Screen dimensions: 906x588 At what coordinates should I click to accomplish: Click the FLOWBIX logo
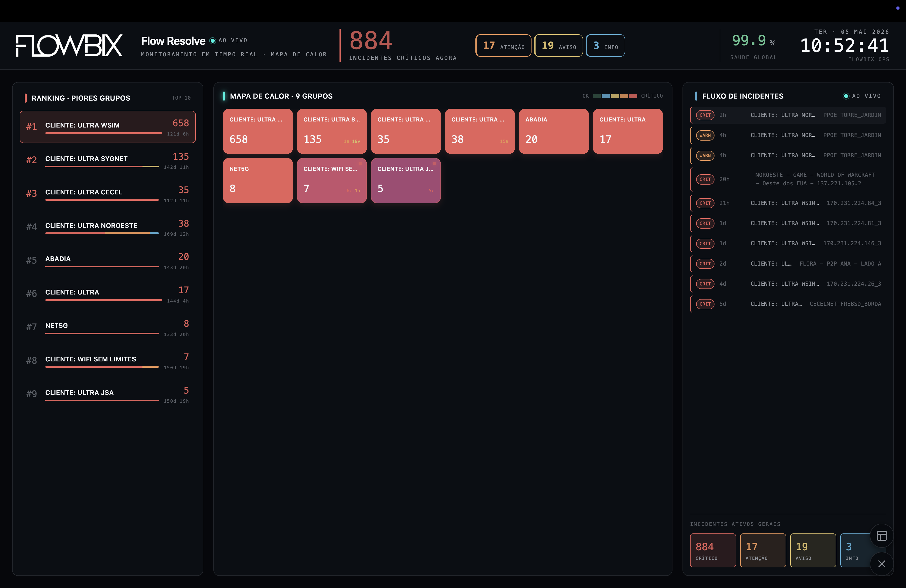click(x=69, y=46)
